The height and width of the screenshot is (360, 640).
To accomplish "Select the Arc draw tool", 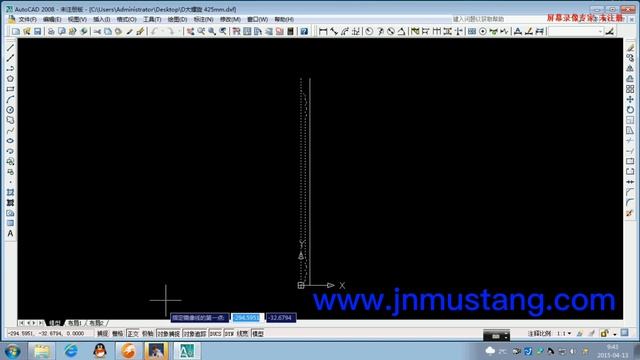I will click(10, 100).
